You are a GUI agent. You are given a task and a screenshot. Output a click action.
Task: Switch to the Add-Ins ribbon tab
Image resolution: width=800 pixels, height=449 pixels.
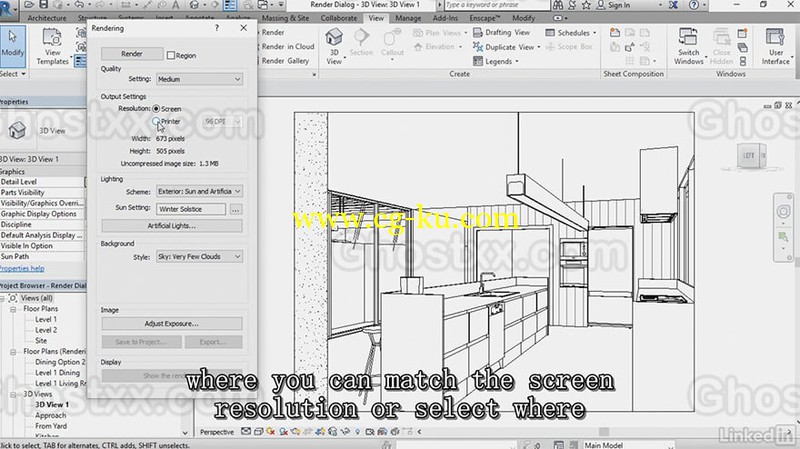pyautogui.click(x=445, y=18)
